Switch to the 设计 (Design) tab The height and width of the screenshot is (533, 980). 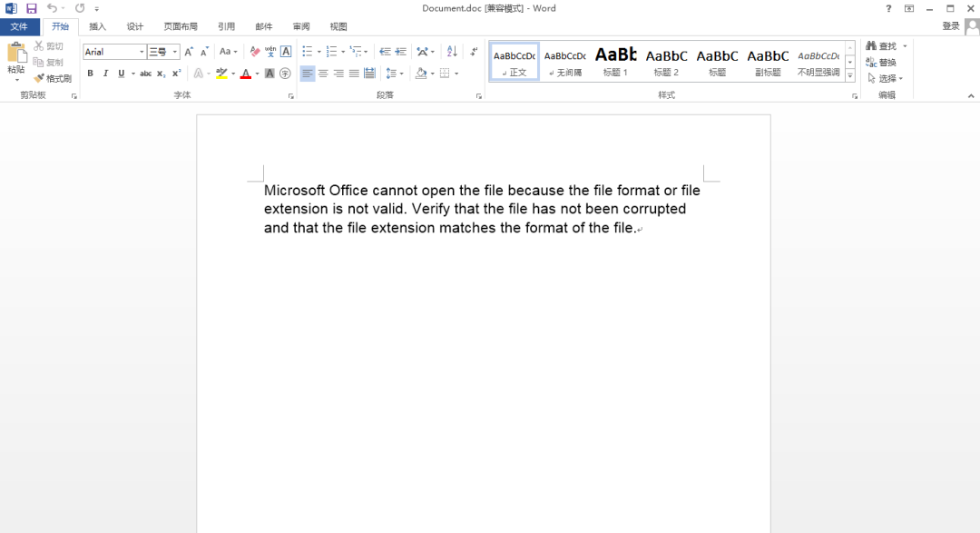click(135, 26)
